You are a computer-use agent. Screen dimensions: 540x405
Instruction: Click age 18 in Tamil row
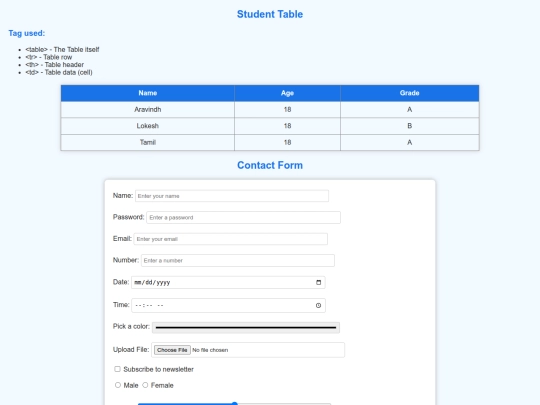pos(288,143)
